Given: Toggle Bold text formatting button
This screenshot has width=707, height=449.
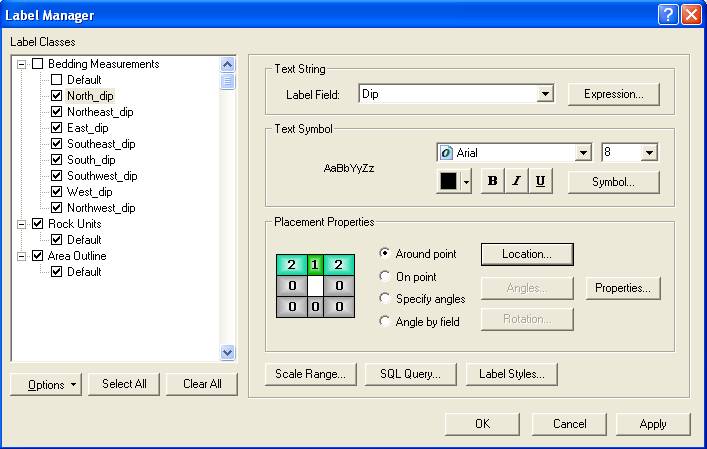Looking at the screenshot, I should [492, 182].
